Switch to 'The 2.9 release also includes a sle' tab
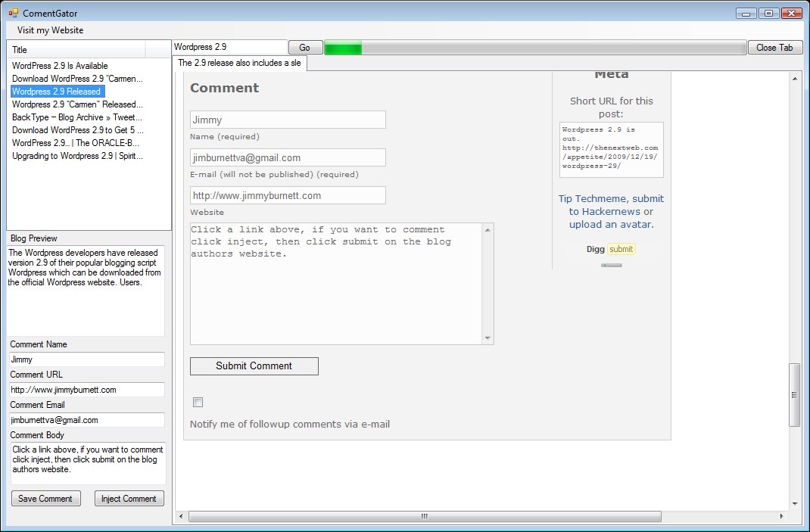810x532 pixels. coord(239,63)
